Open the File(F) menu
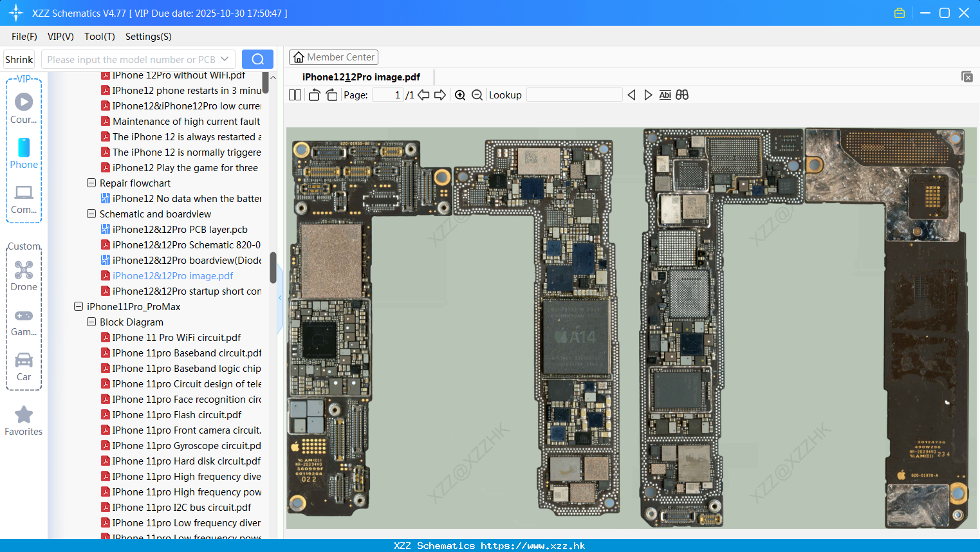 24,37
